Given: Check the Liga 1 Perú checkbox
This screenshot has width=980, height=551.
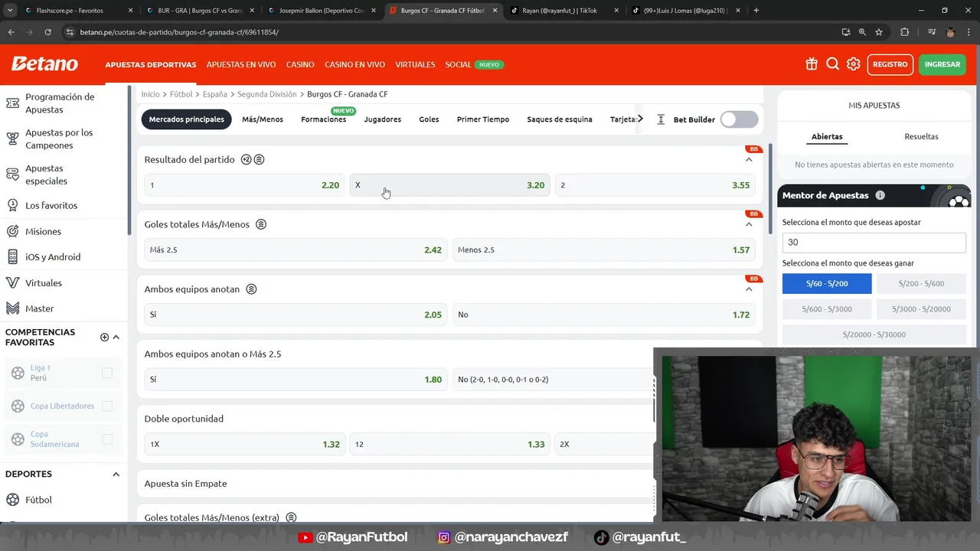Looking at the screenshot, I should pos(107,373).
